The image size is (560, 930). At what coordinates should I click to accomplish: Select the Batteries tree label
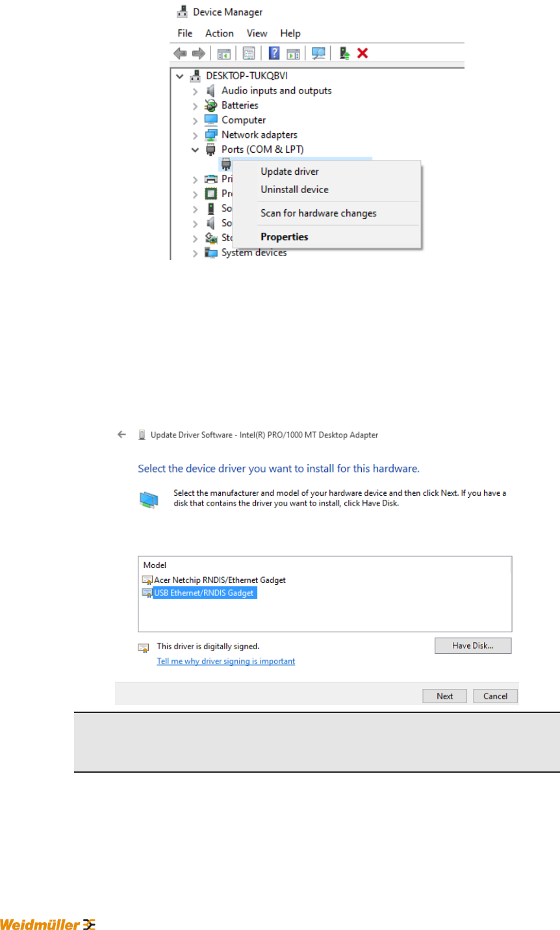[x=240, y=105]
